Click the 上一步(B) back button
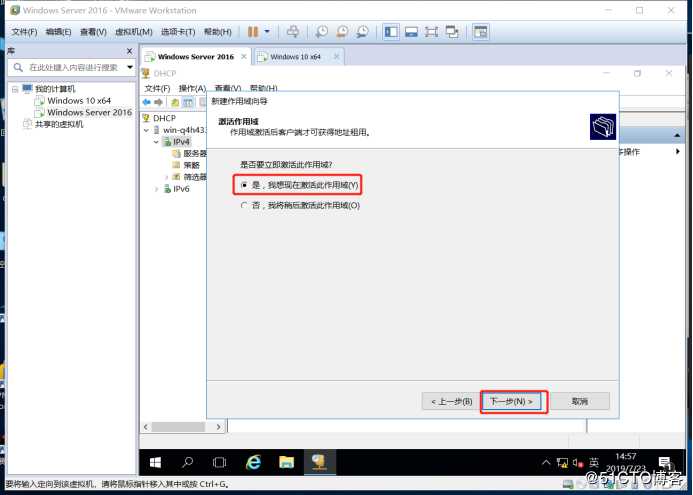Screen dimensions: 693x495 point(451,401)
